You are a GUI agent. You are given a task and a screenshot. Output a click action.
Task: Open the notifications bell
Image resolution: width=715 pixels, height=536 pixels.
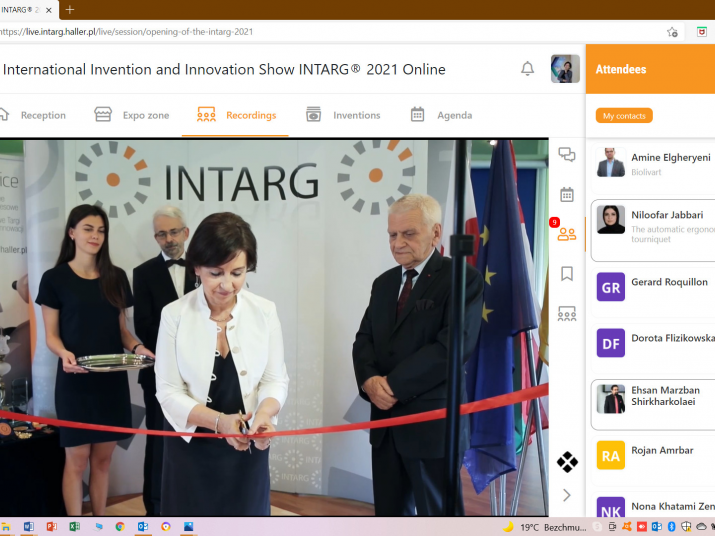coord(527,69)
